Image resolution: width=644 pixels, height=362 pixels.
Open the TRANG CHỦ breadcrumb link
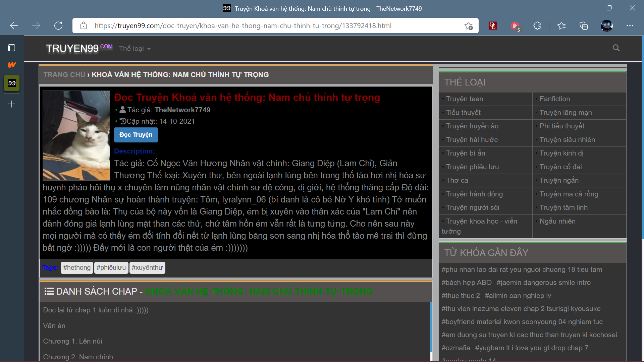pyautogui.click(x=64, y=75)
